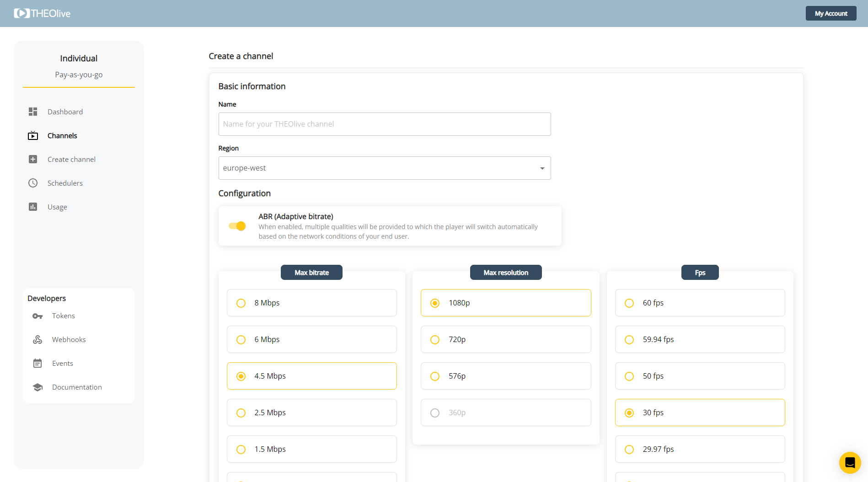Click the Schedulers clock icon

(x=33, y=183)
